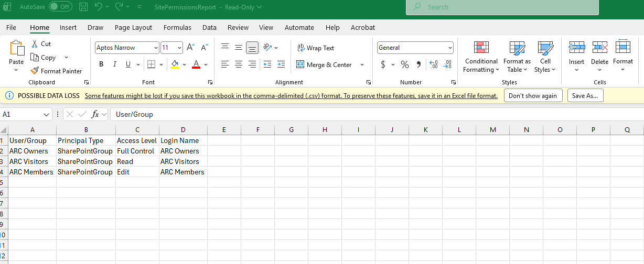Apply Percent Style number format
The height and width of the screenshot is (264, 644).
coord(405,64)
